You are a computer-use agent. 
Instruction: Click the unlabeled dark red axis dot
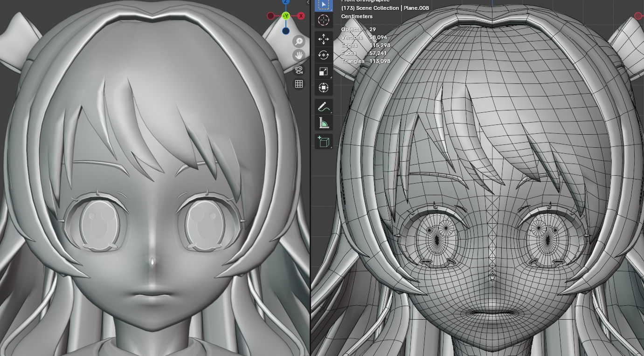pos(271,16)
